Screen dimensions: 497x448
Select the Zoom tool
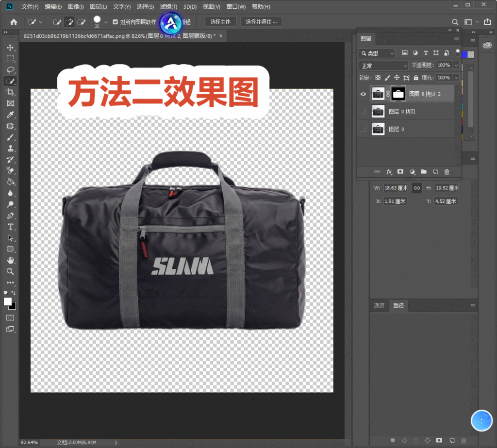click(10, 271)
